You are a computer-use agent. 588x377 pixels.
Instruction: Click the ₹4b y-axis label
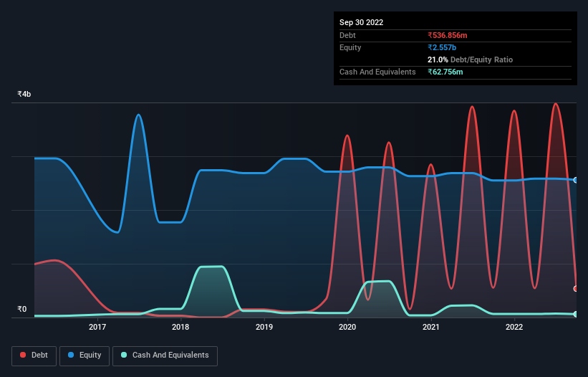click(x=24, y=94)
